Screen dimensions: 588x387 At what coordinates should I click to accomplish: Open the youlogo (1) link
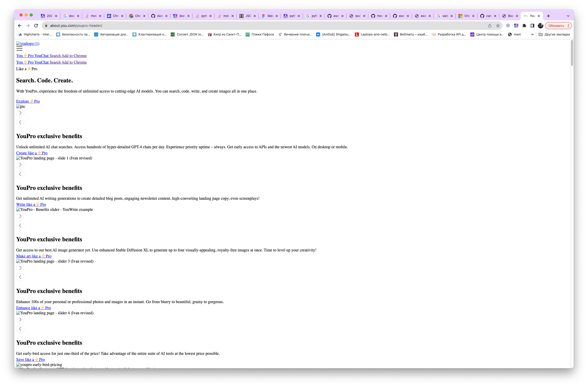pyautogui.click(x=28, y=44)
